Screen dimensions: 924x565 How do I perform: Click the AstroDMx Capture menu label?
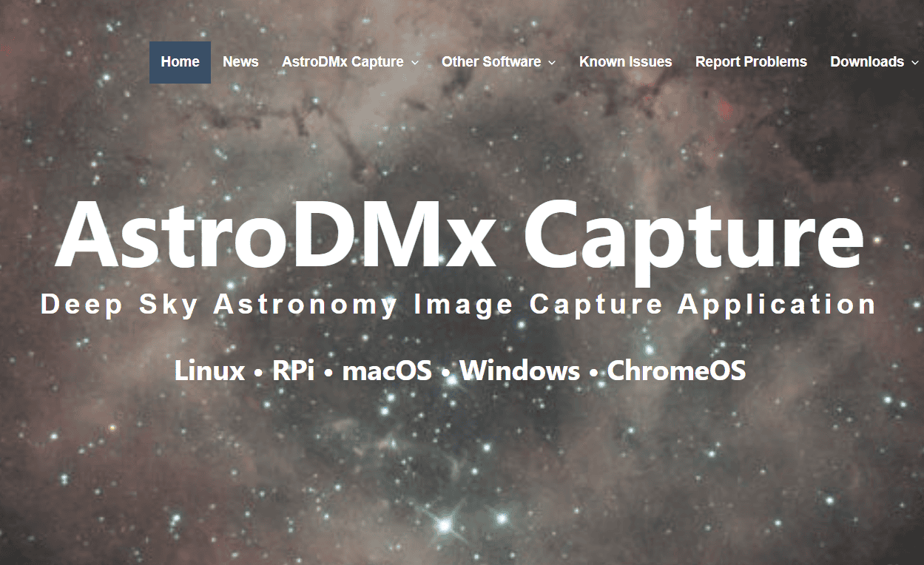(343, 62)
